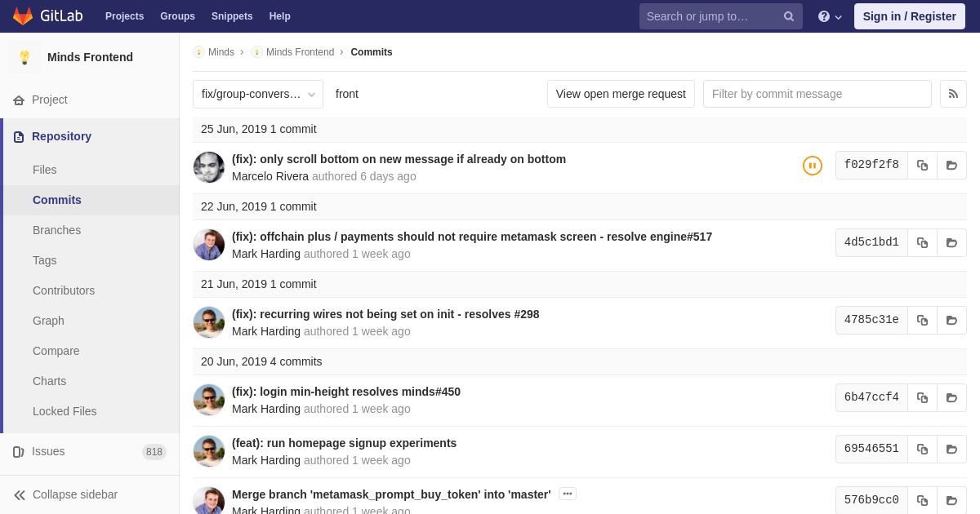Screen dimensions: 980x514
Task: Subscribe via the commits RSS feed icon
Action: click(x=953, y=94)
